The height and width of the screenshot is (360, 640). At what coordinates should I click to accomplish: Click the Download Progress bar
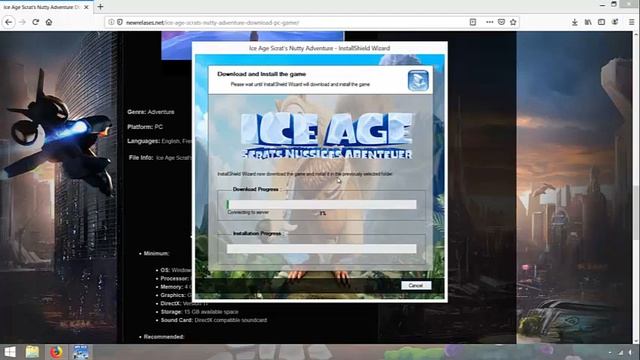click(322, 204)
